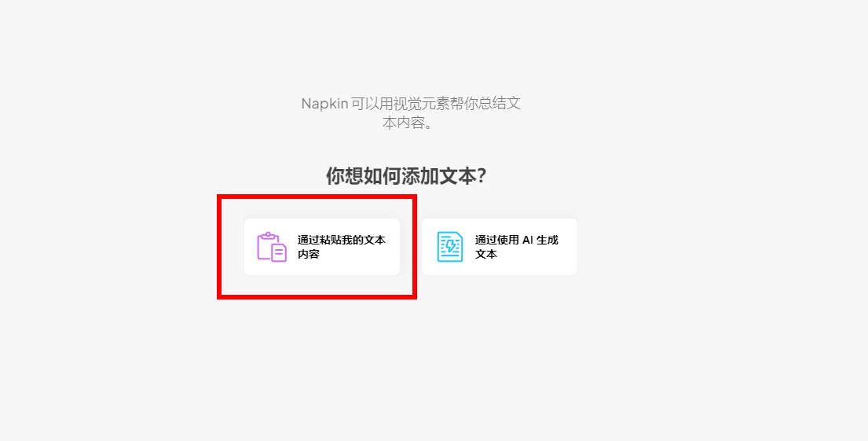Click the AI letters in second card
The width and height of the screenshot is (868, 441).
[x=528, y=240]
